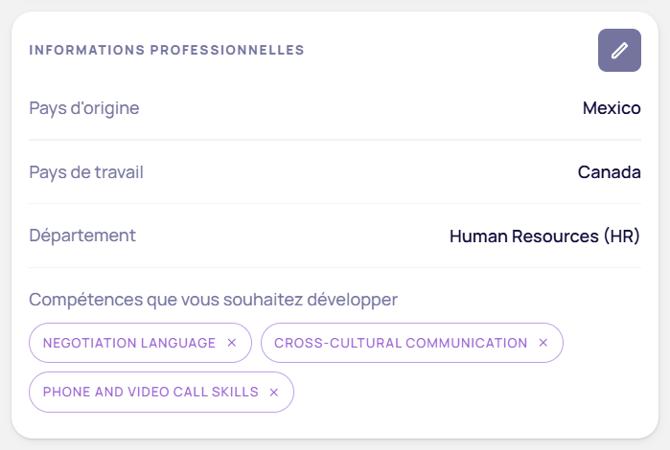This screenshot has width=670, height=450.
Task: Click the Human Resources (HR) value
Action: click(x=545, y=236)
